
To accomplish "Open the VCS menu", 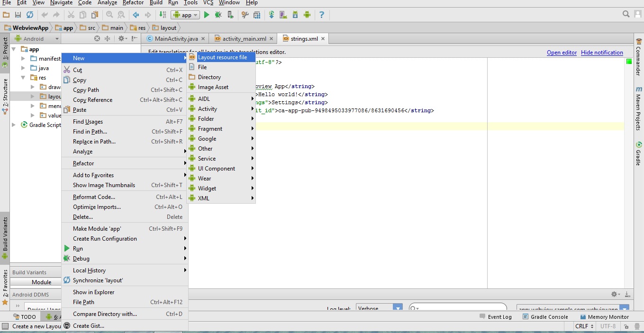I will (208, 3).
